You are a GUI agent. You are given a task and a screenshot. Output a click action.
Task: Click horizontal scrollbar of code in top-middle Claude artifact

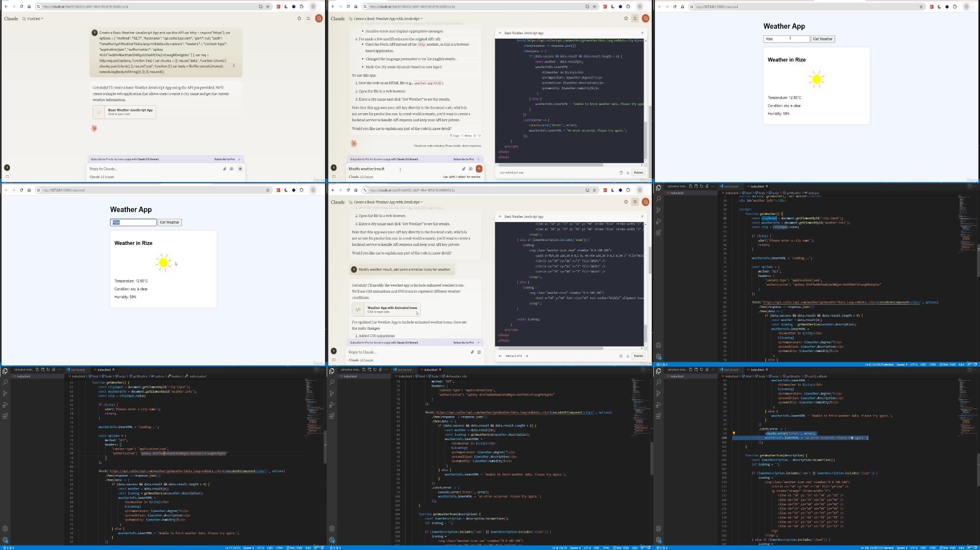tap(550, 165)
